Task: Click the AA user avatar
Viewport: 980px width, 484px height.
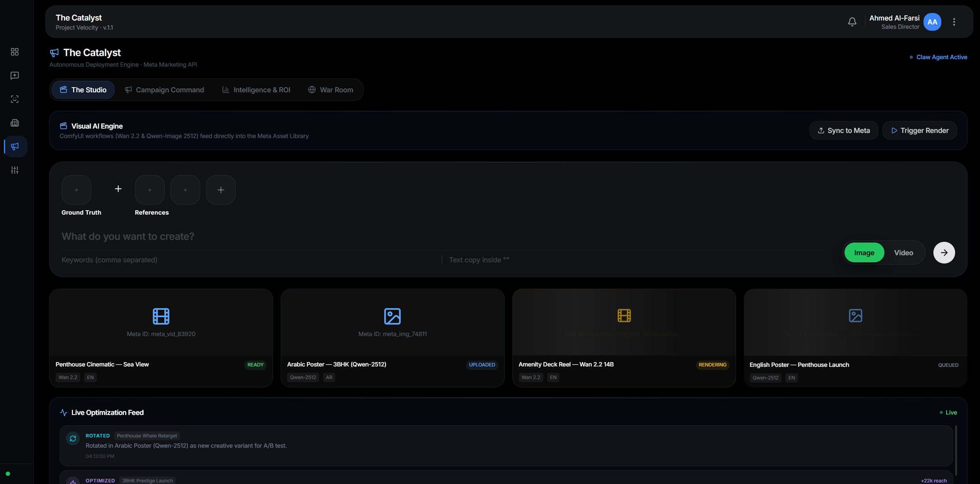Action: (x=932, y=22)
